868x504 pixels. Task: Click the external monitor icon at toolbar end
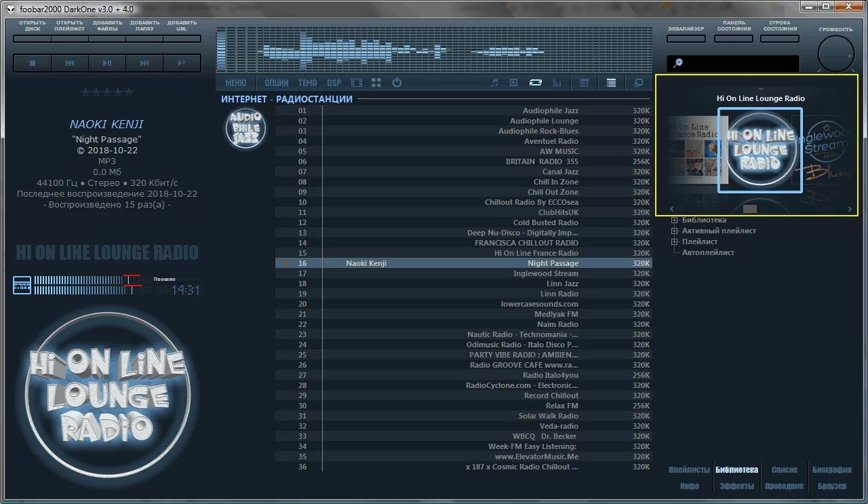[637, 83]
